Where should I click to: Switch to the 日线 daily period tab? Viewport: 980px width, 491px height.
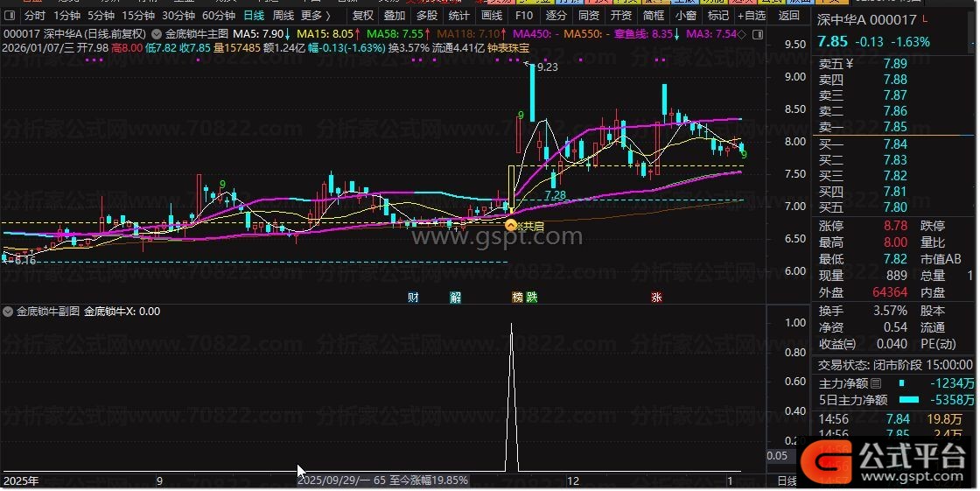[253, 16]
